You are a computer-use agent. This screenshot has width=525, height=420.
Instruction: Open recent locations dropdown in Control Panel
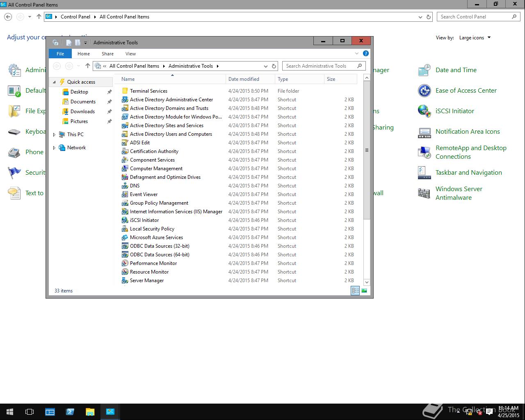coord(30,17)
